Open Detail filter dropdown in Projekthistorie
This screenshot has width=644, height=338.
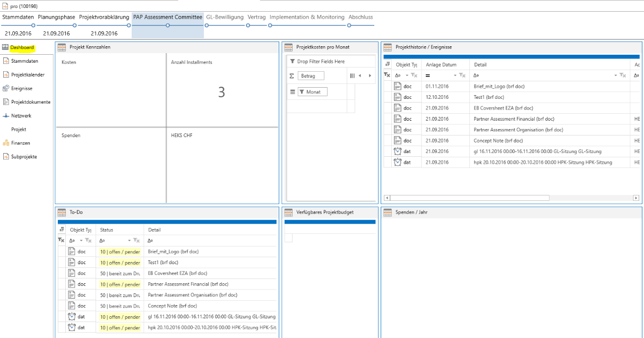[616, 75]
